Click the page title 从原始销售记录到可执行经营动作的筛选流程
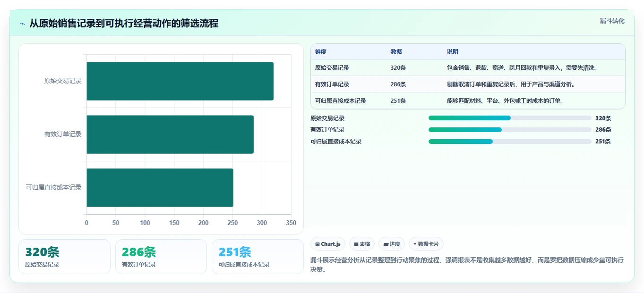644x293 pixels. pyautogui.click(x=124, y=24)
